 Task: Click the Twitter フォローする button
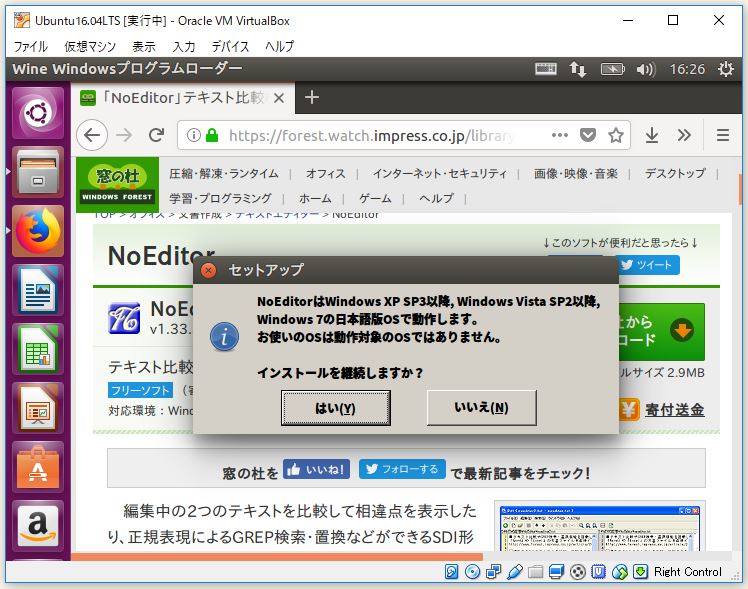402,469
